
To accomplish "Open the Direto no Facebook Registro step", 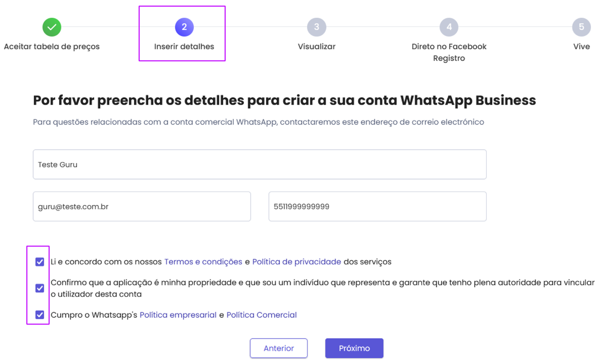I will click(449, 52).
